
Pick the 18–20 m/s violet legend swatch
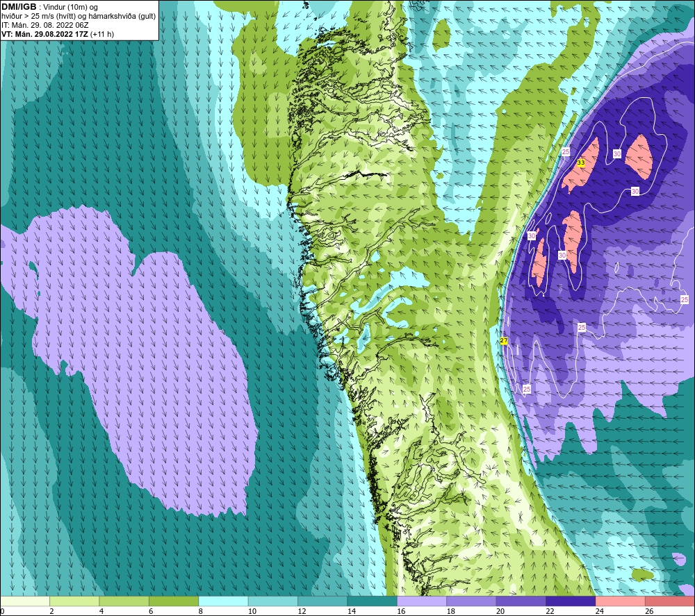[472, 601]
